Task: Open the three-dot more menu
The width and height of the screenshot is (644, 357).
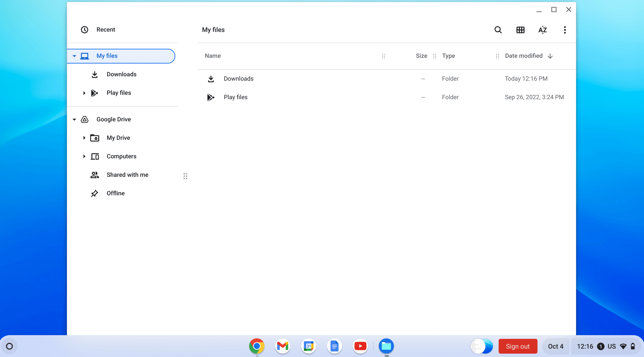Action: pyautogui.click(x=565, y=30)
